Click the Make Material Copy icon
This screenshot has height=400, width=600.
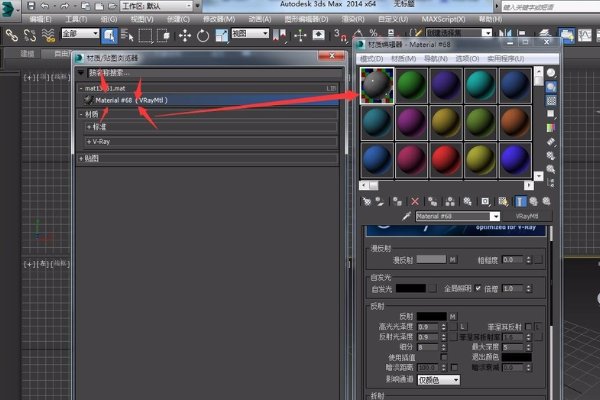[x=433, y=201]
